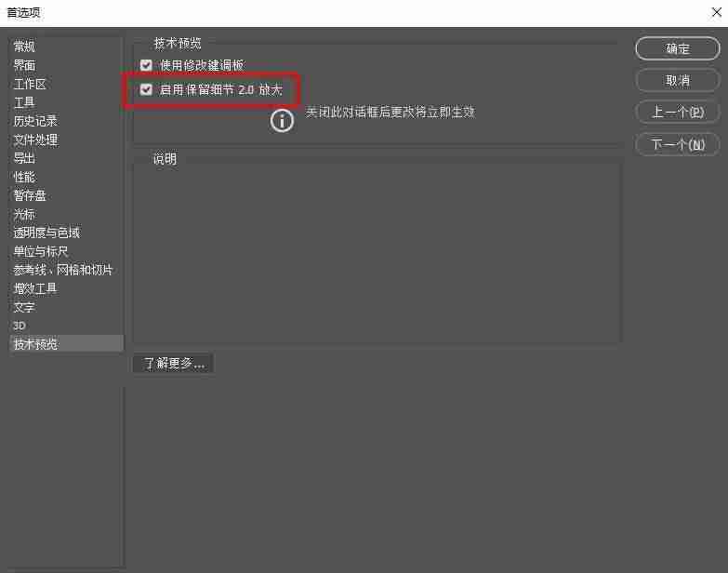The width and height of the screenshot is (728, 573).
Task: Open 参考线、网格和切片 preferences
Action: (x=63, y=270)
